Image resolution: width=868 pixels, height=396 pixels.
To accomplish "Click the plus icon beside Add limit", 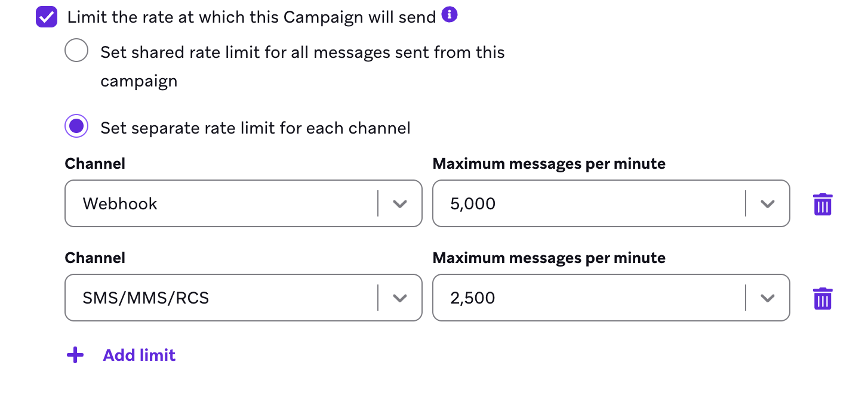I will tap(75, 355).
